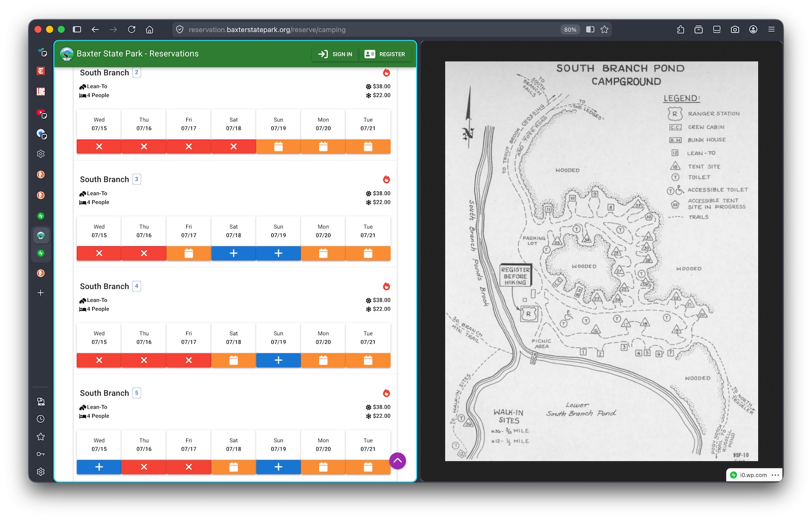Add Sat 07/18 for South Branch 3
This screenshot has height=520, width=812.
click(x=233, y=253)
